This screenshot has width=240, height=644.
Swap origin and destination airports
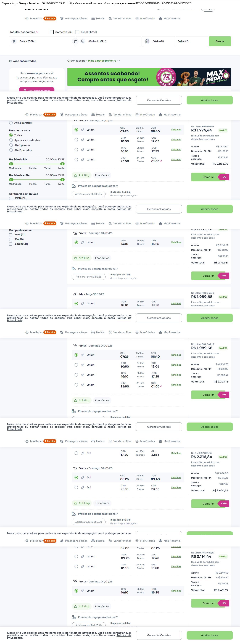[75, 41]
